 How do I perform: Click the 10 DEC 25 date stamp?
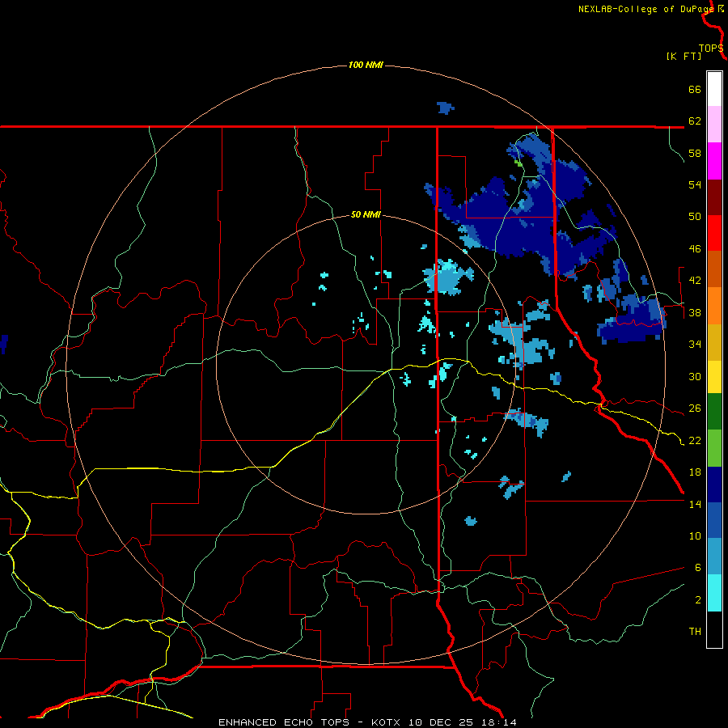point(441,722)
